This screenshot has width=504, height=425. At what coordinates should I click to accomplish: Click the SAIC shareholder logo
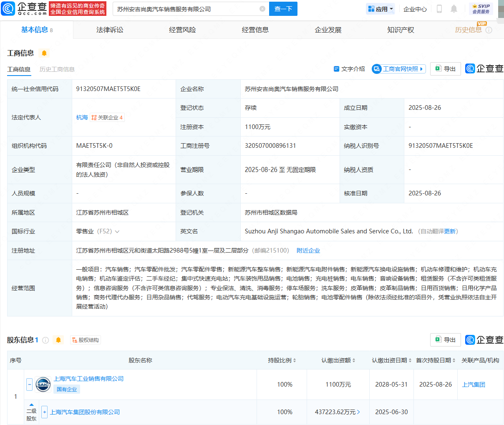pos(43,385)
